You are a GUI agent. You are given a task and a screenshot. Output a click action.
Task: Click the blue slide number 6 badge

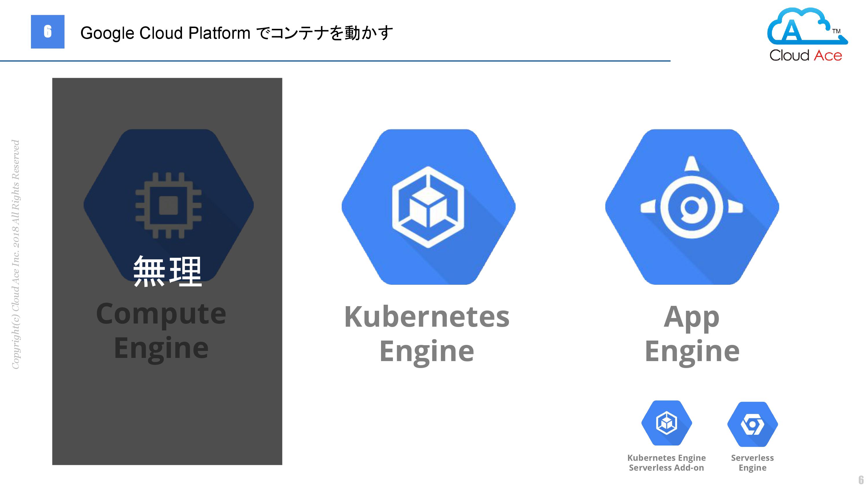pyautogui.click(x=47, y=32)
